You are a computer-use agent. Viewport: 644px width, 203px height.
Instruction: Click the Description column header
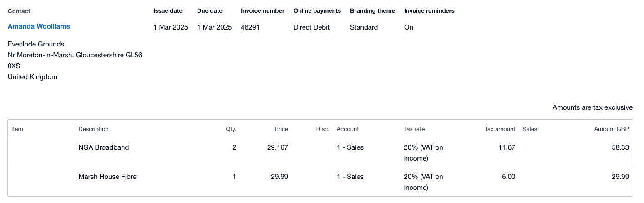pos(93,129)
